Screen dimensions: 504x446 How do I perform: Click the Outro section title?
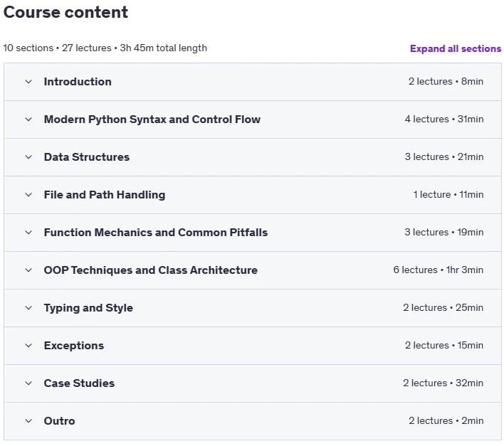click(59, 421)
